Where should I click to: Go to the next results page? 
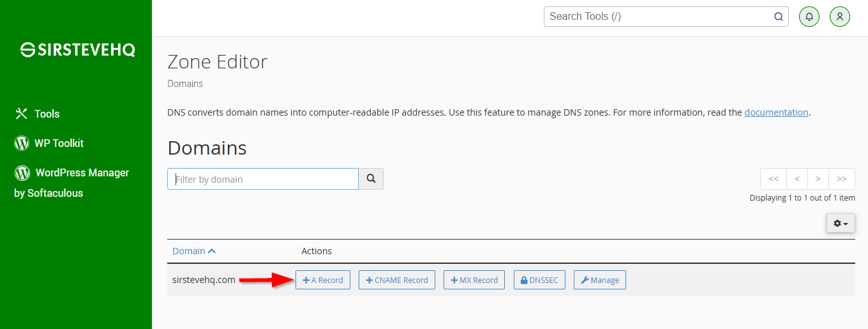click(x=818, y=179)
